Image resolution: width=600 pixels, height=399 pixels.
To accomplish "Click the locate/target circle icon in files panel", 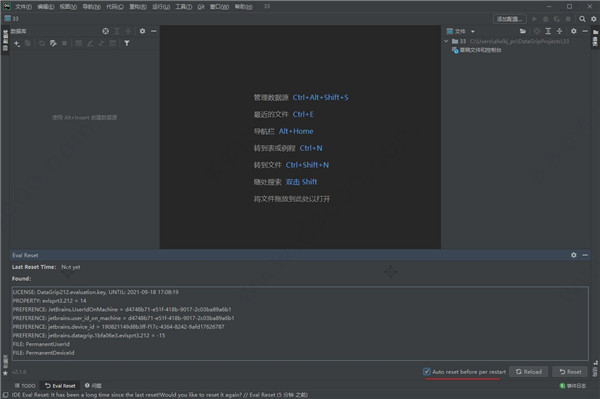I will point(537,31).
